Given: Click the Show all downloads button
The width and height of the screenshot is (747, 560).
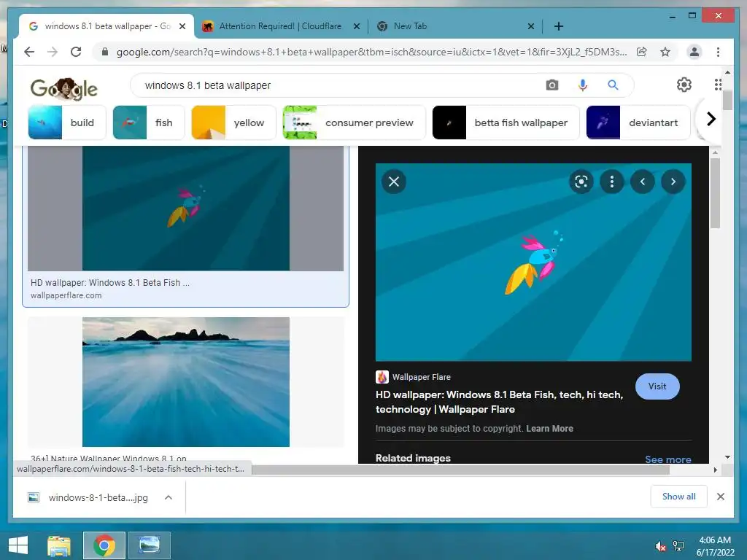Looking at the screenshot, I should pyautogui.click(x=679, y=496).
